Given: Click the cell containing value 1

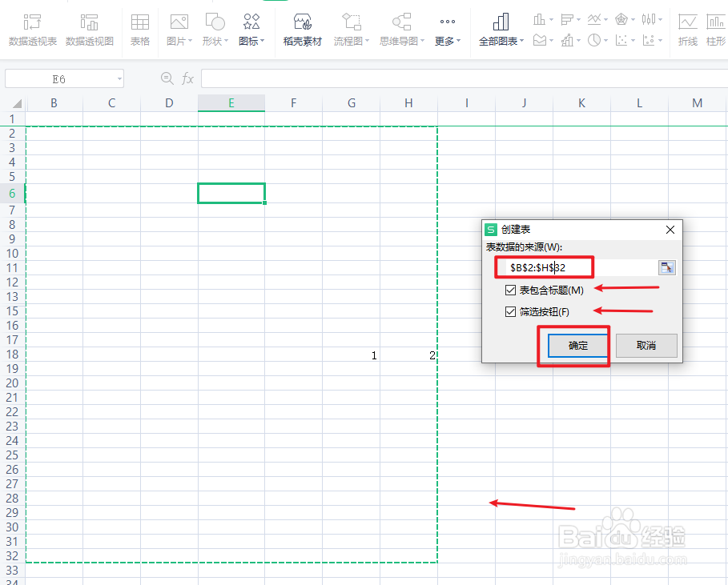Looking at the screenshot, I should pyautogui.click(x=351, y=355).
